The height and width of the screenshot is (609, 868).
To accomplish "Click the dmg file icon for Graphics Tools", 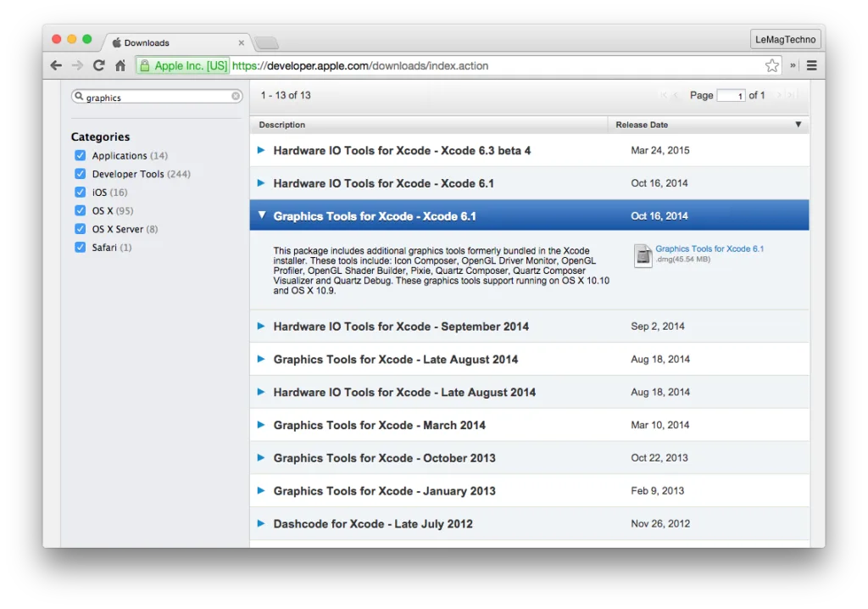I will [x=643, y=255].
